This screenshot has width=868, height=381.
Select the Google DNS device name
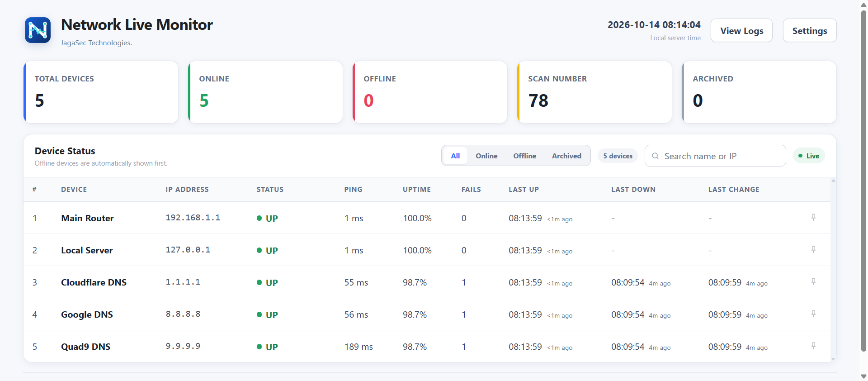[87, 314]
